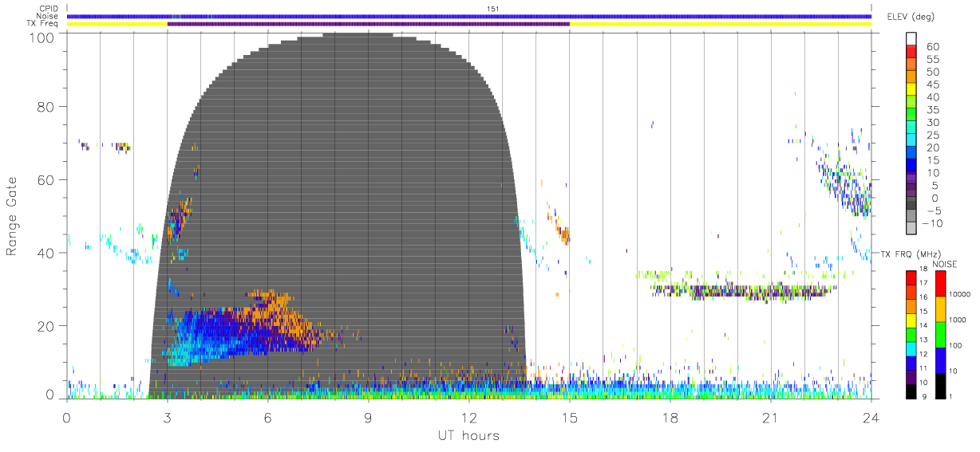Pick the red 17–18 MHz frequency swatch
The width and height of the screenshot is (980, 452).
tap(911, 277)
